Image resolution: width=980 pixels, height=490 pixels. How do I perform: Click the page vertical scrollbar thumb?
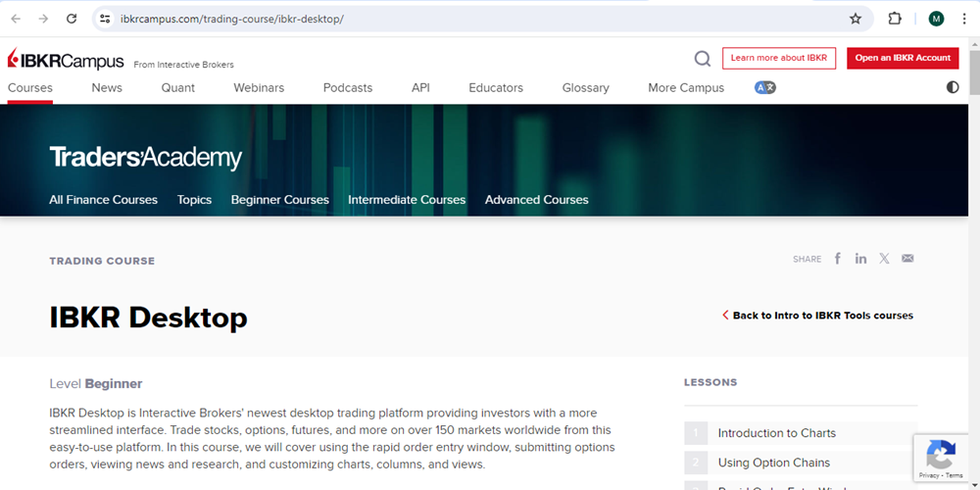[x=974, y=72]
